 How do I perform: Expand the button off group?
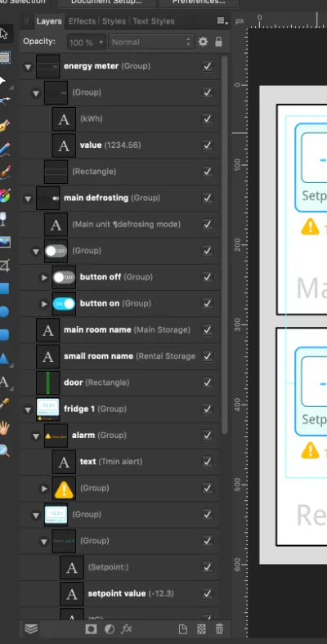[x=44, y=277]
